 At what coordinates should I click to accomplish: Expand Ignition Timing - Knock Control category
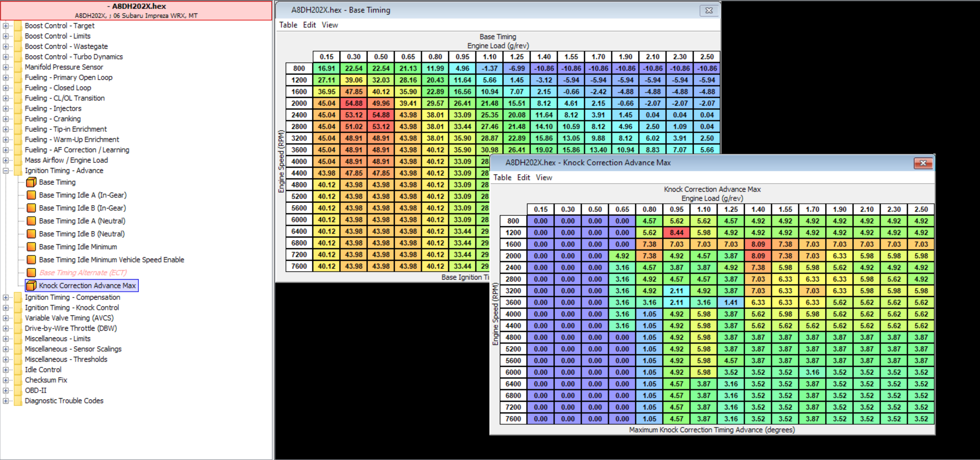[6, 308]
